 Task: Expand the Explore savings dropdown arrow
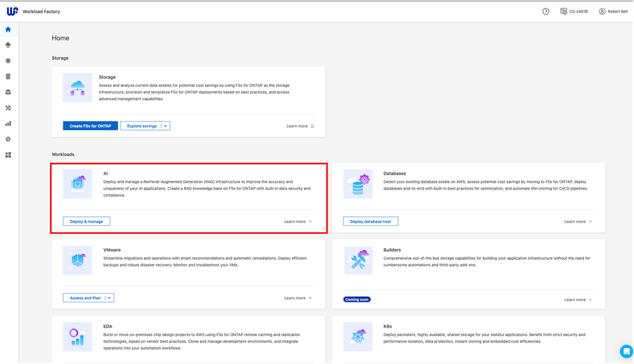click(x=166, y=126)
